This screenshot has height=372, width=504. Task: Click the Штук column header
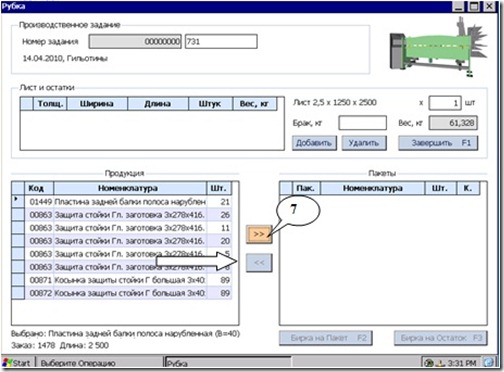[210, 104]
